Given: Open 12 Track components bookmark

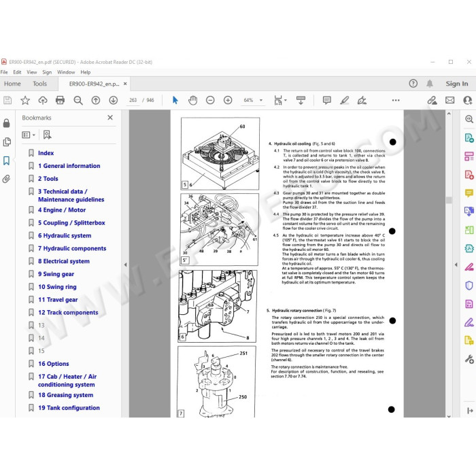Looking at the screenshot, I should tap(68, 313).
